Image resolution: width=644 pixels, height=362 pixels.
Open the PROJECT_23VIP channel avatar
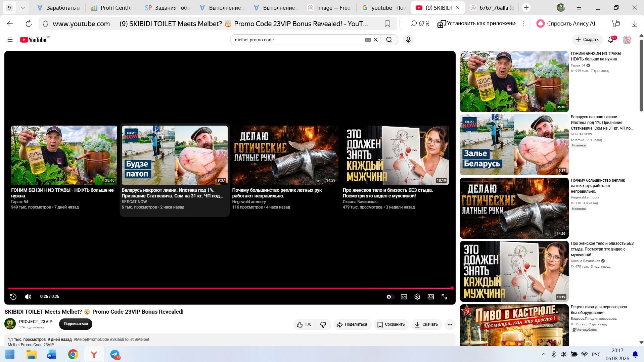click(10, 324)
